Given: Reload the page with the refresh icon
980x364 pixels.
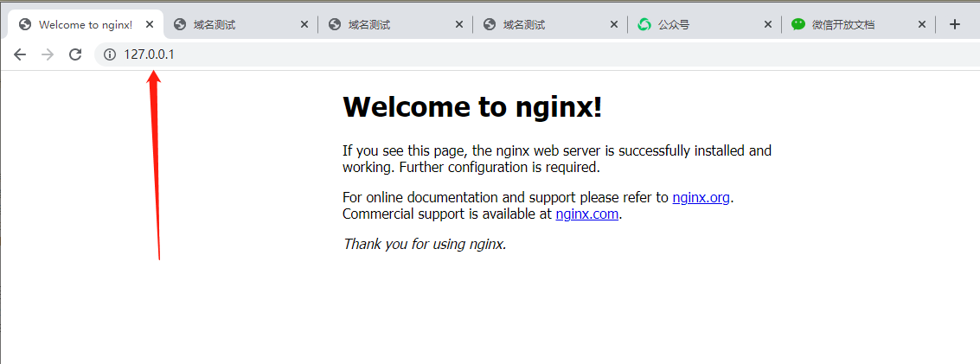Looking at the screenshot, I should click(x=75, y=55).
